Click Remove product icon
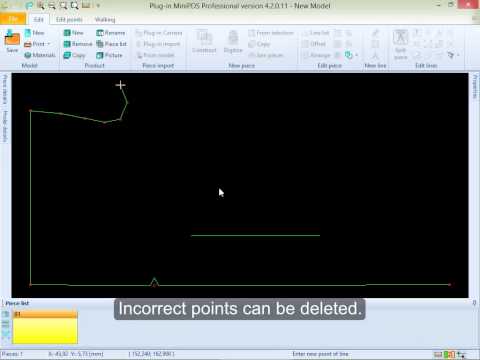The image size is (480, 360). [x=67, y=44]
